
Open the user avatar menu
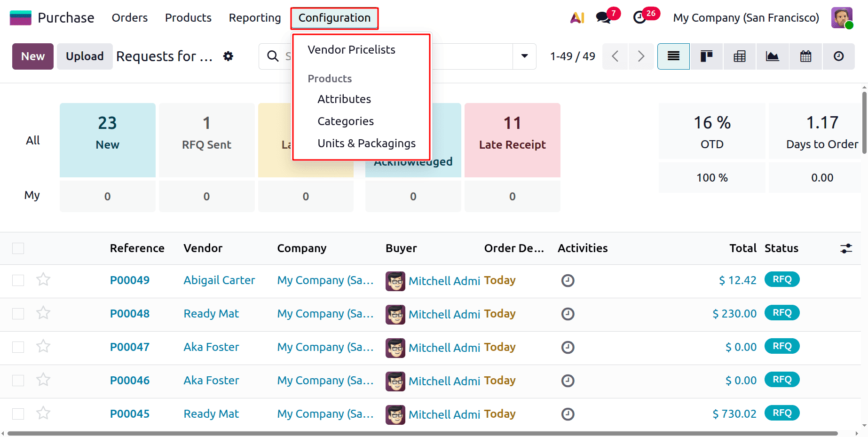(x=841, y=18)
